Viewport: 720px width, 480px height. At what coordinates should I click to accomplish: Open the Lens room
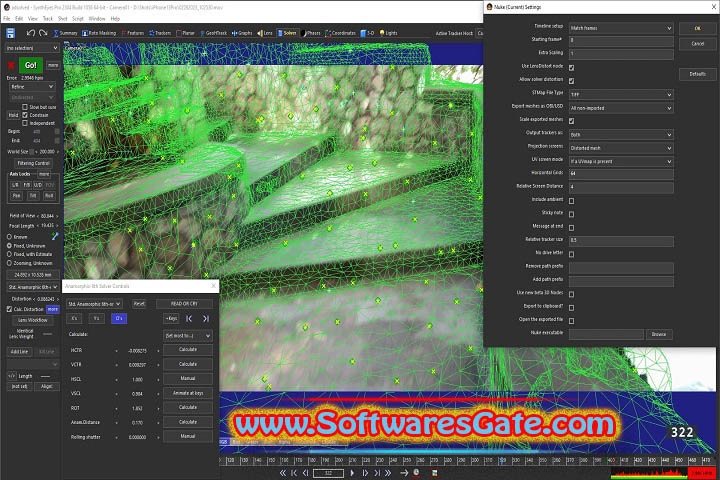265,33
